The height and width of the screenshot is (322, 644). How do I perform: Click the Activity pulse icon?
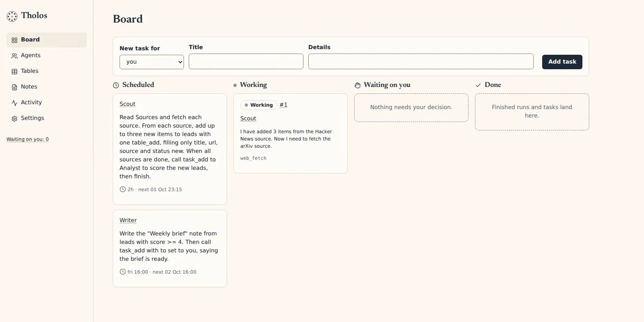(14, 103)
